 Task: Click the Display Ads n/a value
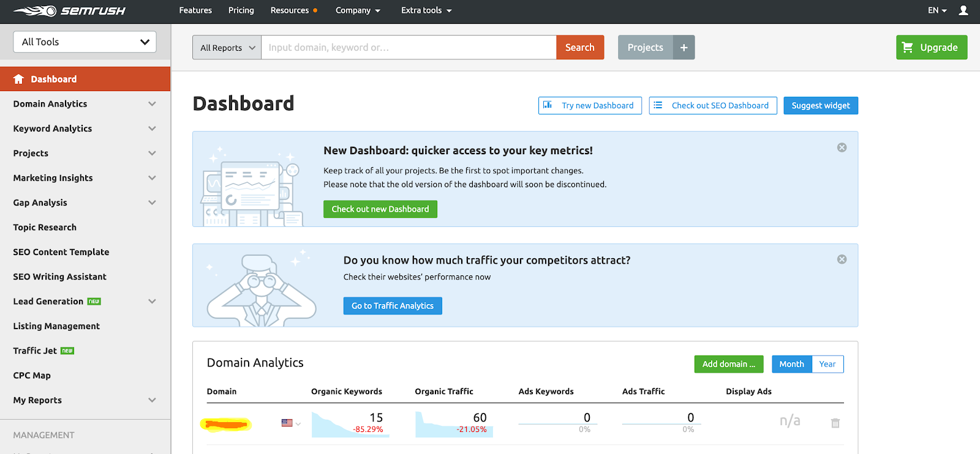(x=790, y=420)
